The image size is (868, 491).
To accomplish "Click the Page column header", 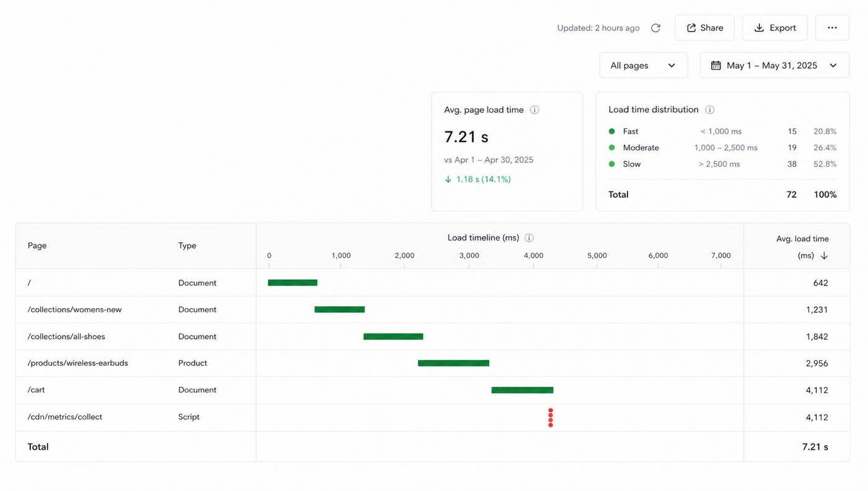I will [x=37, y=245].
